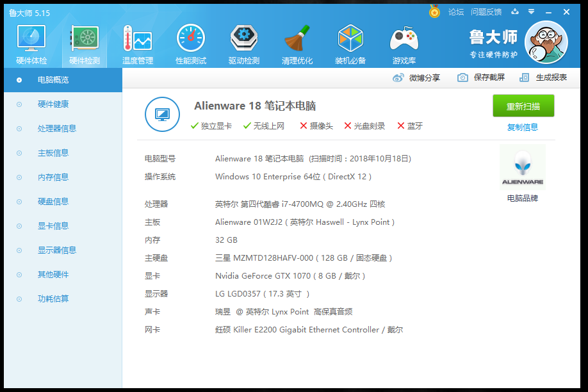Click the 重新扫描 rescan button
The height and width of the screenshot is (392, 588).
tap(523, 106)
